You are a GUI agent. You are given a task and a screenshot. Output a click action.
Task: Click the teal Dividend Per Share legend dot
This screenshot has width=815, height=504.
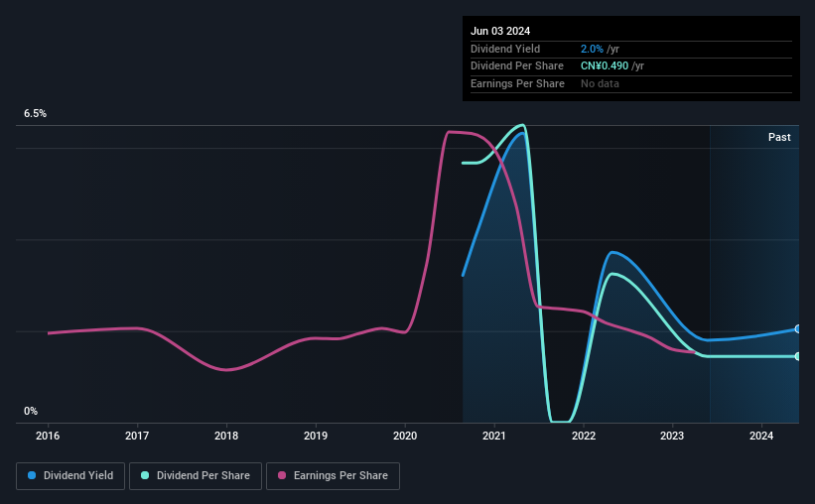coord(145,475)
